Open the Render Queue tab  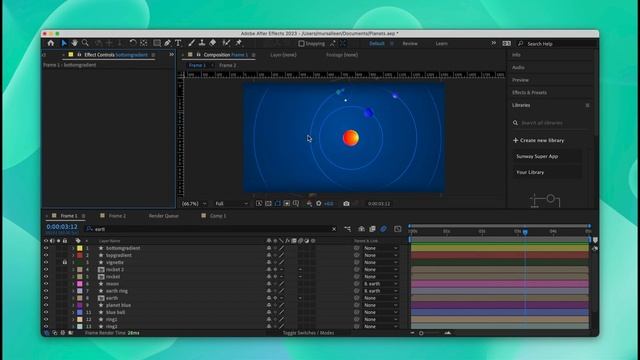click(164, 216)
